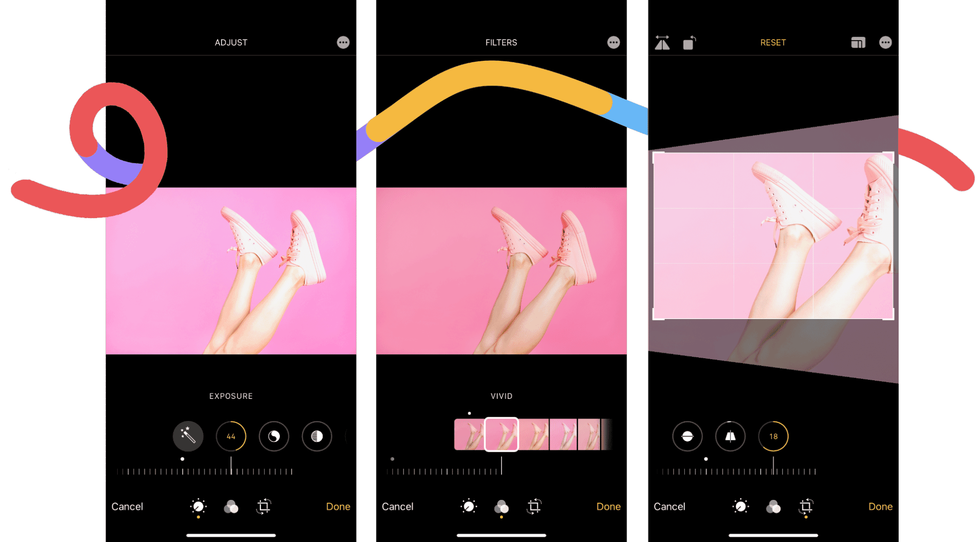Open the aspect ratio selector icon

[858, 43]
